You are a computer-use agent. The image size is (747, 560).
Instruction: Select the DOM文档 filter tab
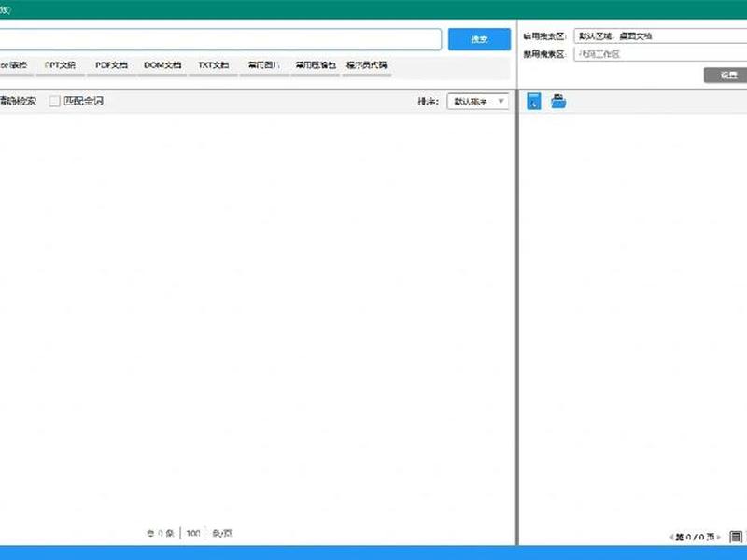click(x=162, y=65)
